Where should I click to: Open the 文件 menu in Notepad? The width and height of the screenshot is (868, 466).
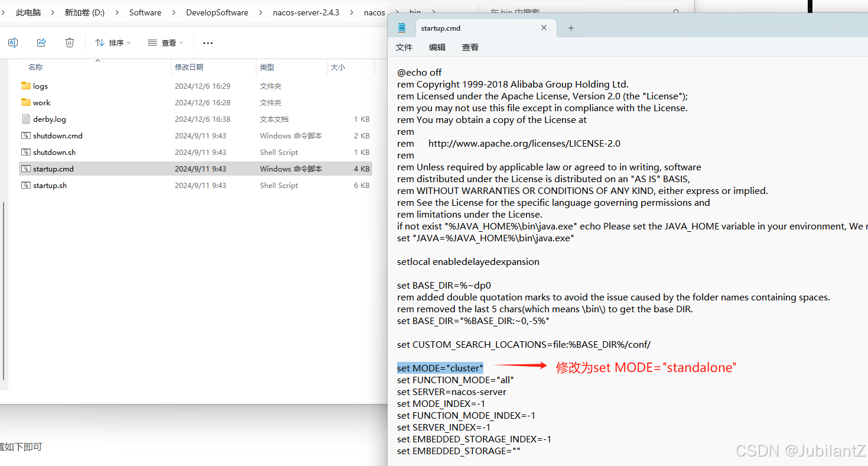404,47
